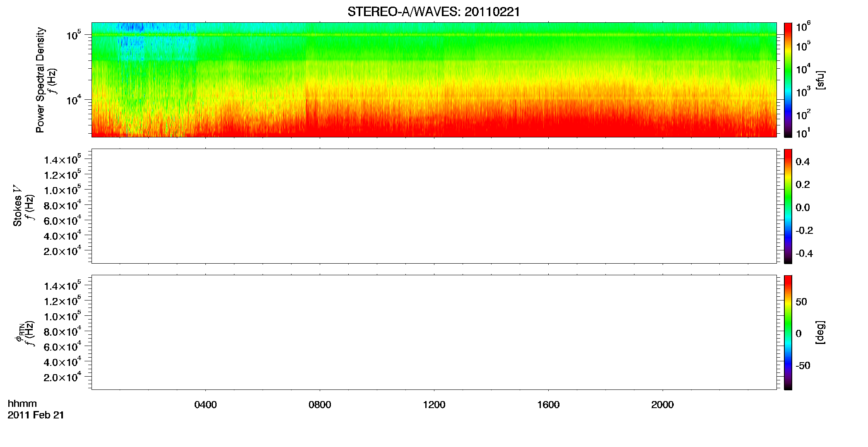Screen dimensions: 868x447
Task: Click the Stokes V axis title
Action: click(17, 206)
